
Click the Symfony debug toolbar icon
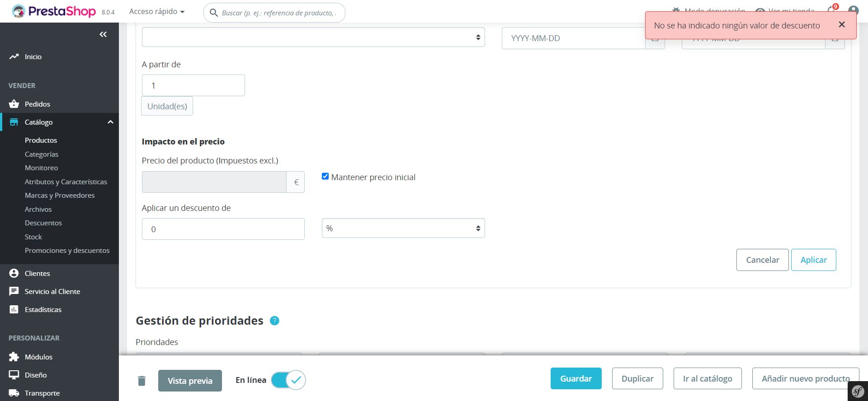[x=857, y=391]
